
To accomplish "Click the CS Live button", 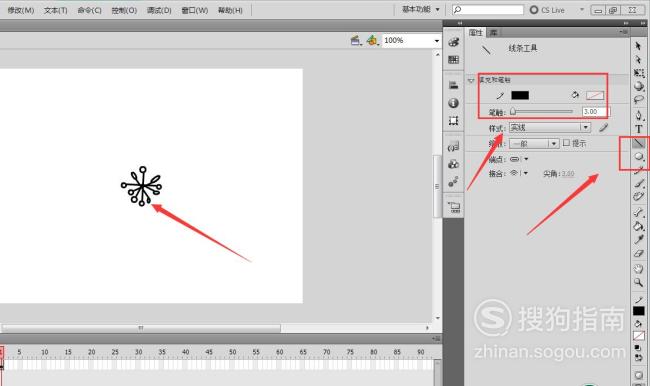I will point(548,10).
